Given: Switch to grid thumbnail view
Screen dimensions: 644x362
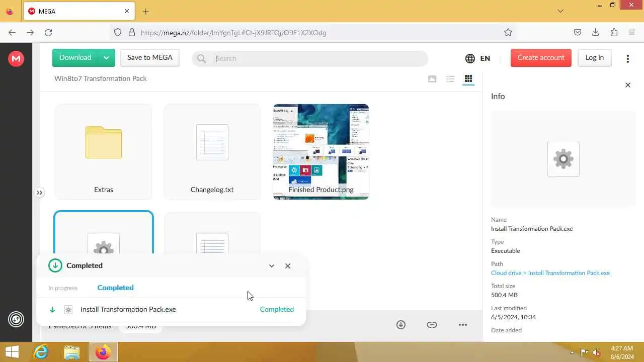Looking at the screenshot, I should (468, 79).
